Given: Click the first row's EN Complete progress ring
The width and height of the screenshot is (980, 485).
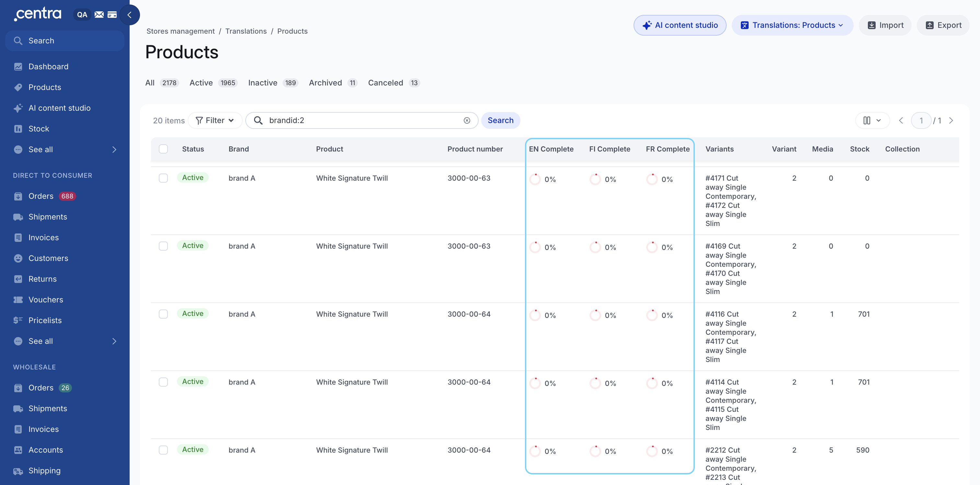Looking at the screenshot, I should tap(535, 179).
